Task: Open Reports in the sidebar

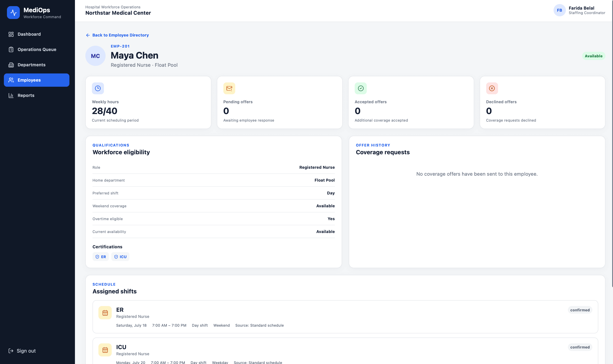Action: [37, 95]
